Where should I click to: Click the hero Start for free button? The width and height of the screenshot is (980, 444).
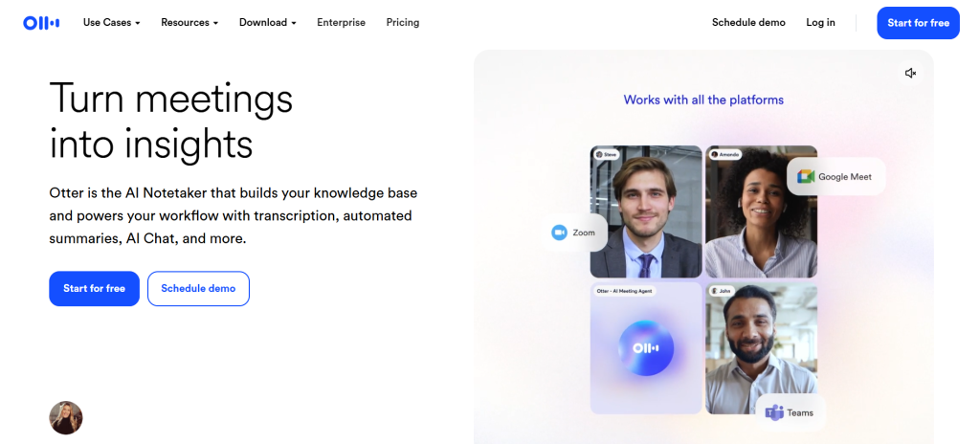(95, 288)
